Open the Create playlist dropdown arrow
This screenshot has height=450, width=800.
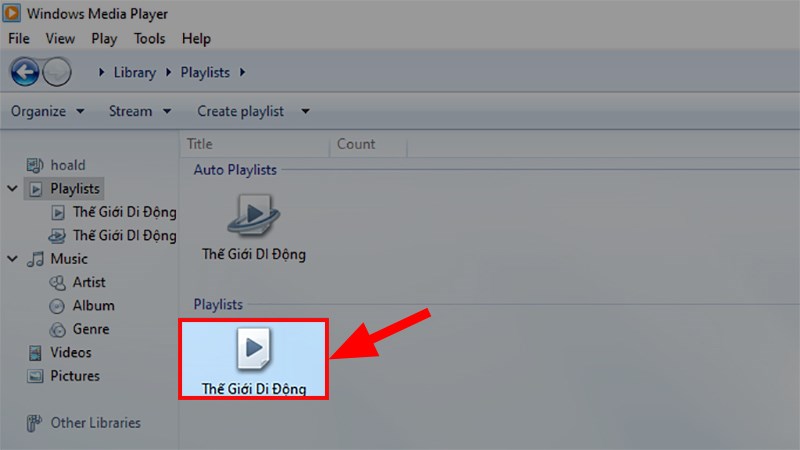tap(305, 111)
